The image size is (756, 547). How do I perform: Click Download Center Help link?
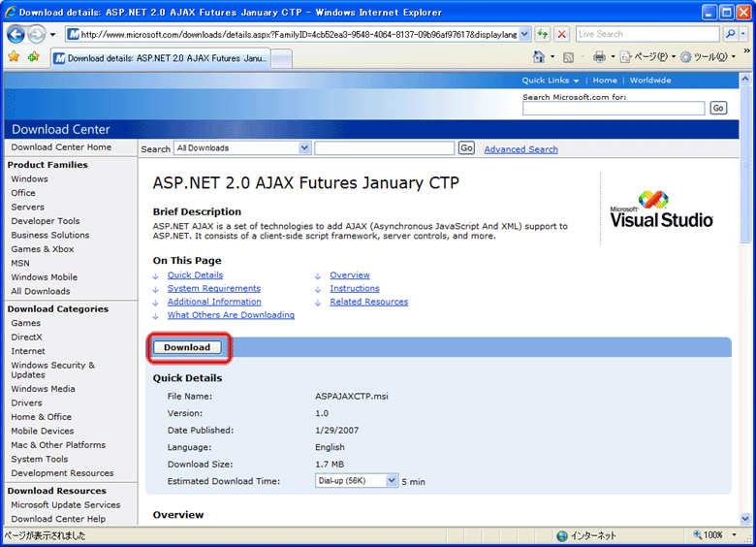click(x=58, y=519)
